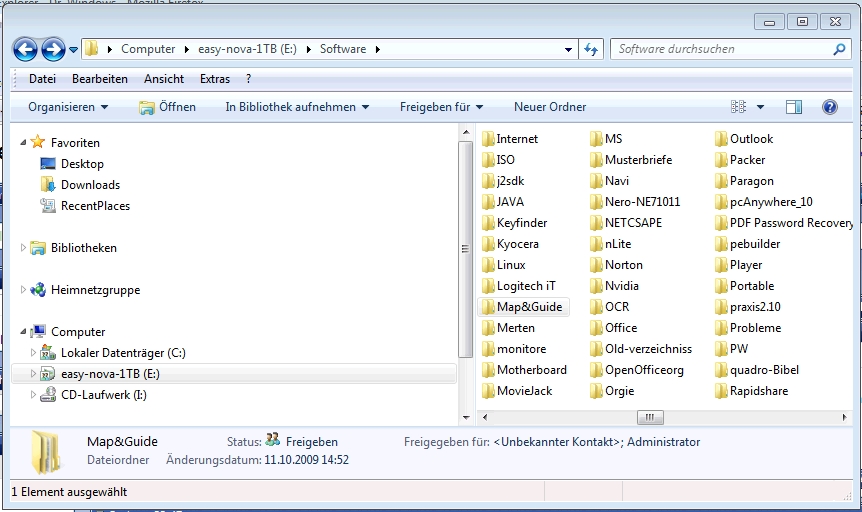
Task: Select the Motherboard folder icon
Action: 488,370
